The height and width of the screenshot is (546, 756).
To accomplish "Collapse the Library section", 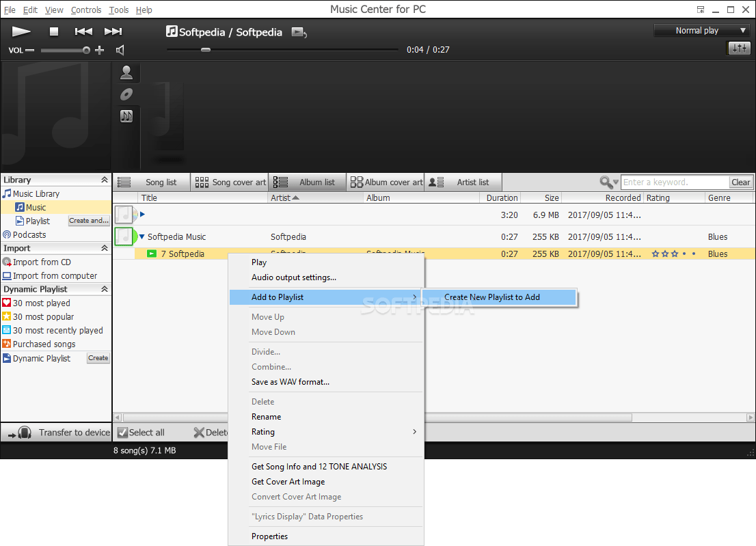I will click(x=104, y=179).
